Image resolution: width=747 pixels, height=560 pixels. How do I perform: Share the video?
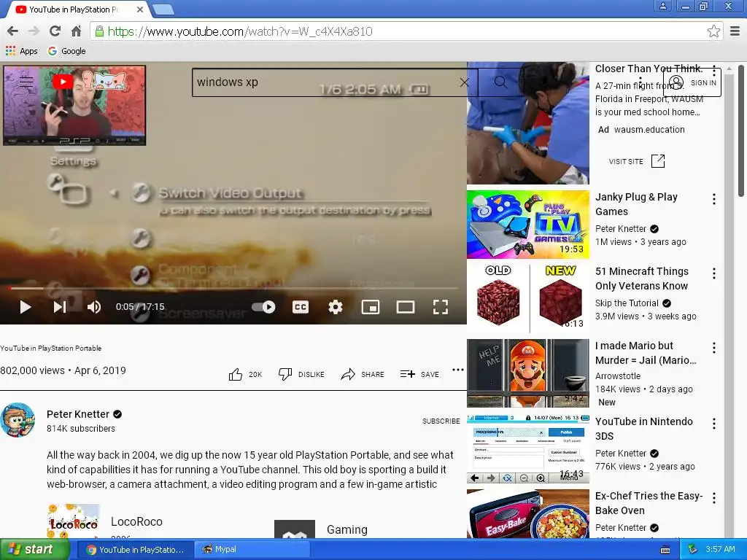click(x=363, y=375)
